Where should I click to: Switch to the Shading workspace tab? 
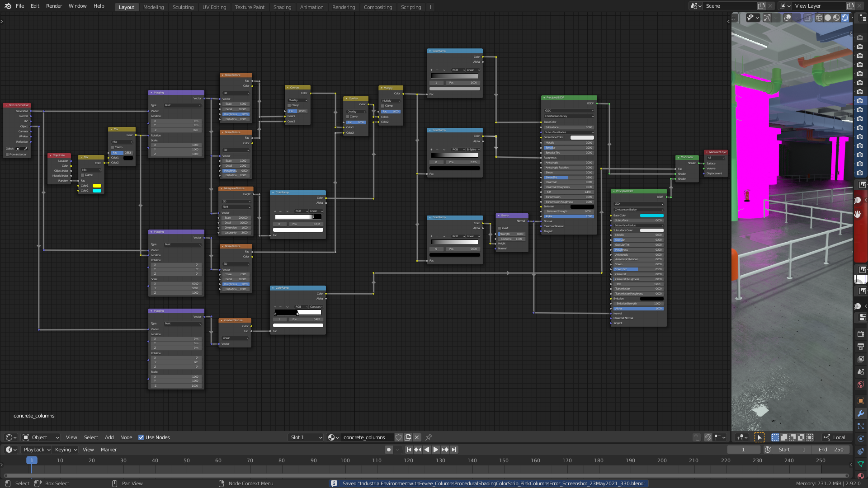(x=282, y=7)
